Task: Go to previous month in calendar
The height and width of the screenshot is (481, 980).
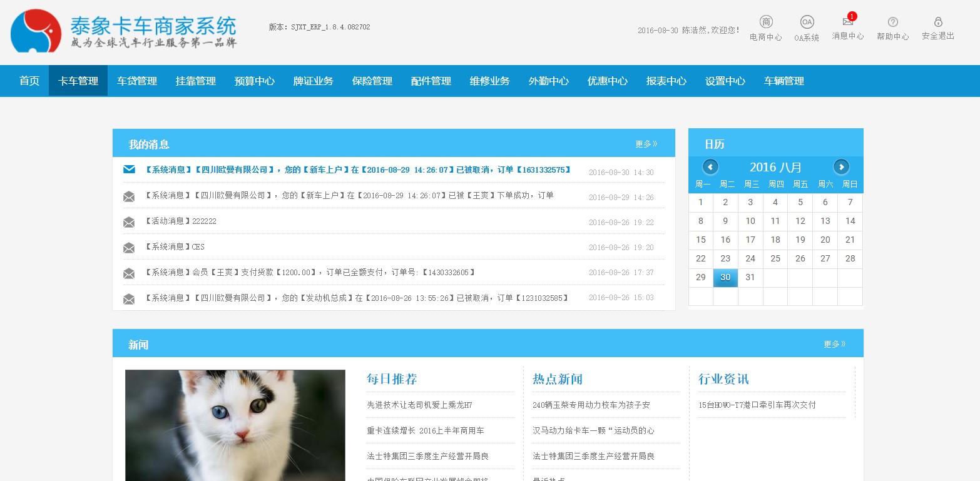Action: [710, 167]
